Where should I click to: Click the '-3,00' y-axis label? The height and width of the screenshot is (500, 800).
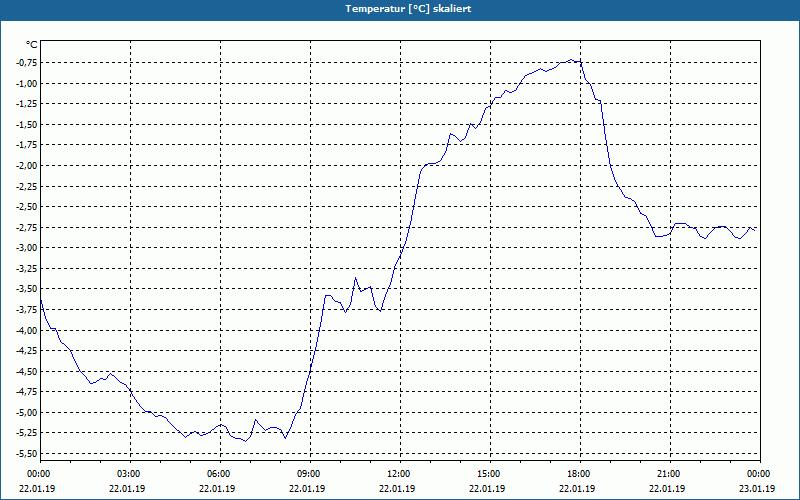coord(28,247)
